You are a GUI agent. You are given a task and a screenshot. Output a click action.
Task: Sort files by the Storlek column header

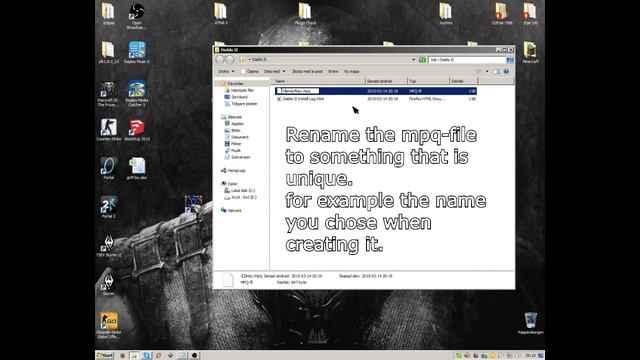click(463, 81)
